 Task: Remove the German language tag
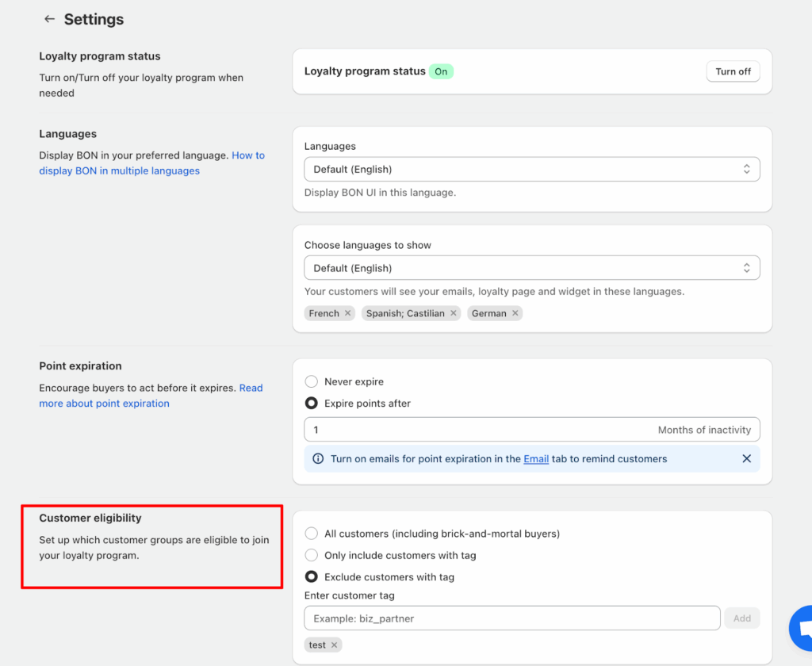515,313
